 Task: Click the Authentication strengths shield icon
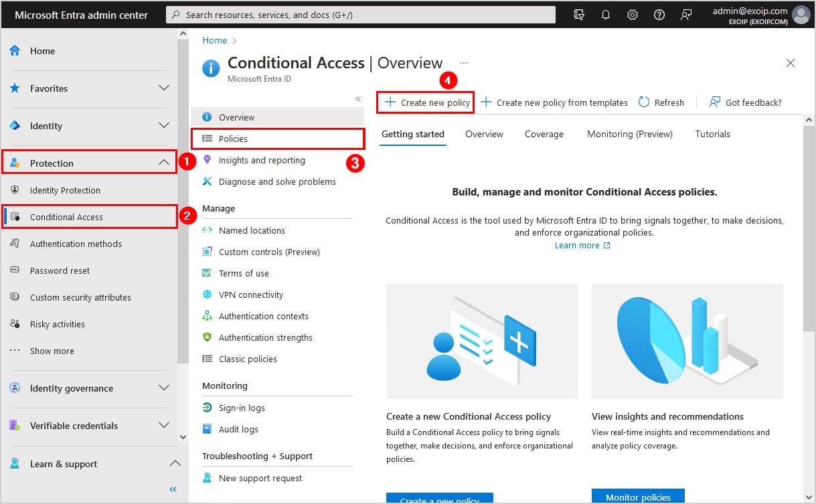(x=207, y=337)
